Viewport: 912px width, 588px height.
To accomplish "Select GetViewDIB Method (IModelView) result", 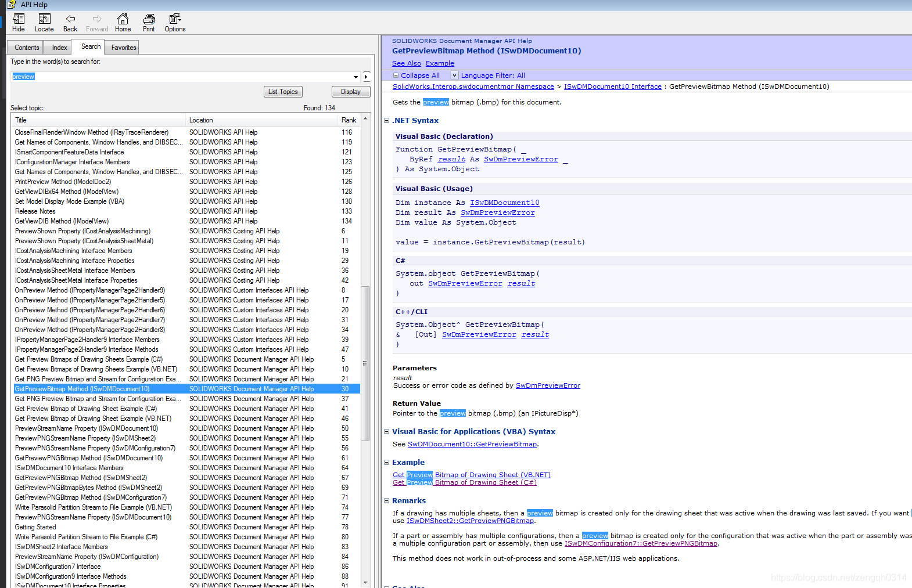I will coord(186,221).
